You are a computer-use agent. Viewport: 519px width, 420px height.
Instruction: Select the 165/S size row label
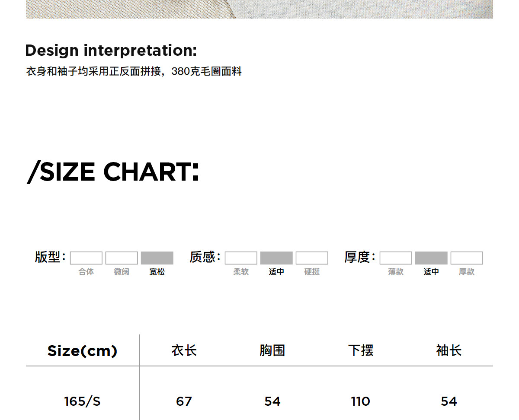click(82, 401)
